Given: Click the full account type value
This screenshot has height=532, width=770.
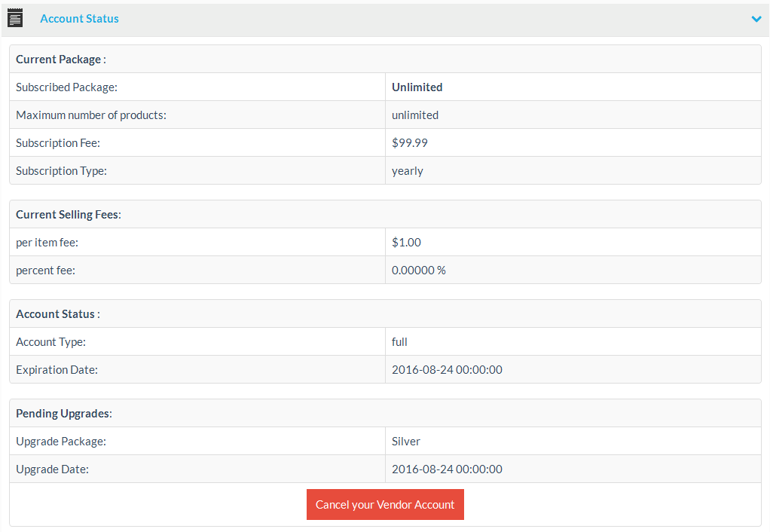Looking at the screenshot, I should [399, 342].
